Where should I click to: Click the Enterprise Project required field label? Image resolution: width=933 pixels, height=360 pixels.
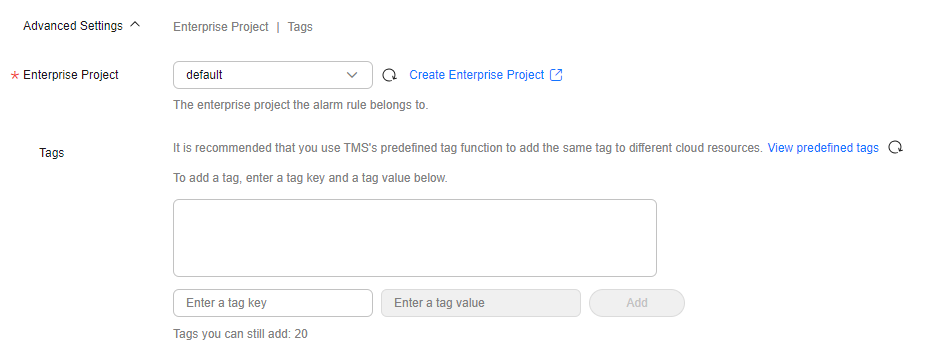click(x=71, y=75)
